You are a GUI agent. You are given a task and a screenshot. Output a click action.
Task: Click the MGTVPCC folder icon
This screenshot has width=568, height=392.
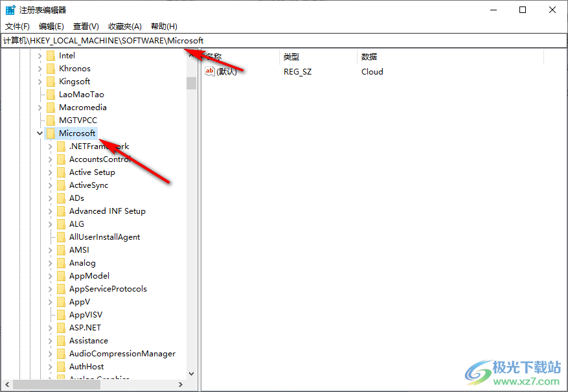click(x=51, y=121)
